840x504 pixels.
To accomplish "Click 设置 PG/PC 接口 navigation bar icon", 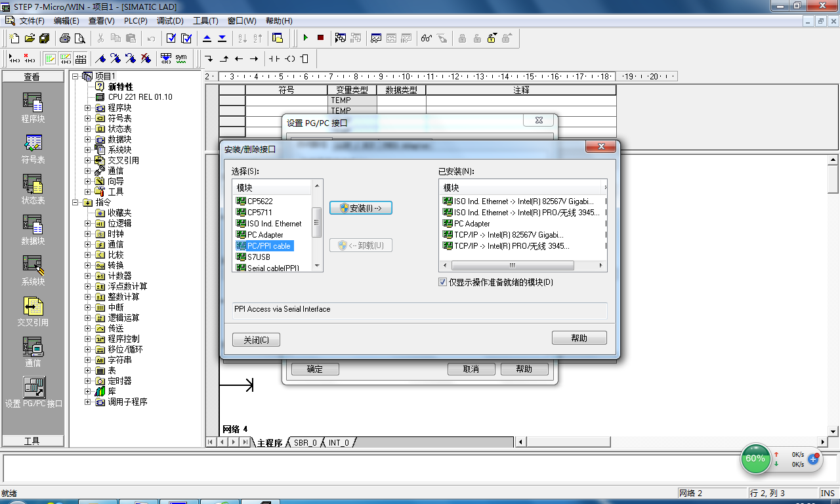I will click(33, 392).
